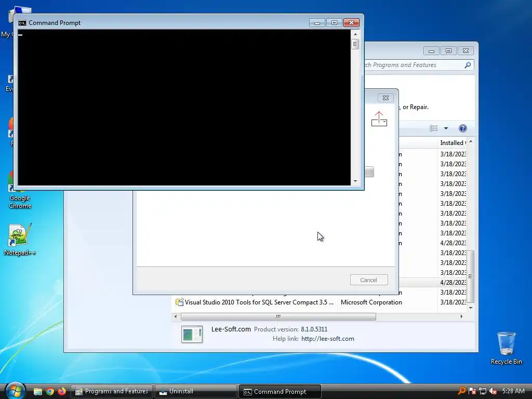The image size is (532, 399).
Task: Click the left arrow of the horizontal scrollbar
Action: pos(176,316)
